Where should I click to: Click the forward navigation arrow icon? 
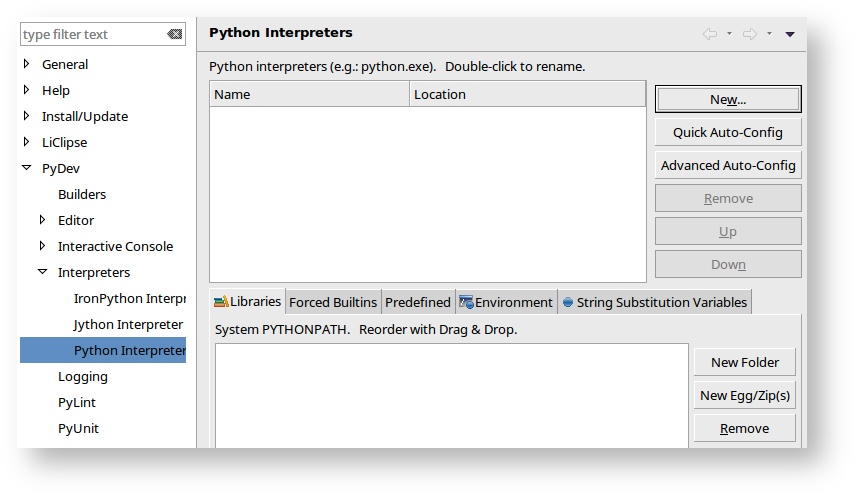[750, 34]
